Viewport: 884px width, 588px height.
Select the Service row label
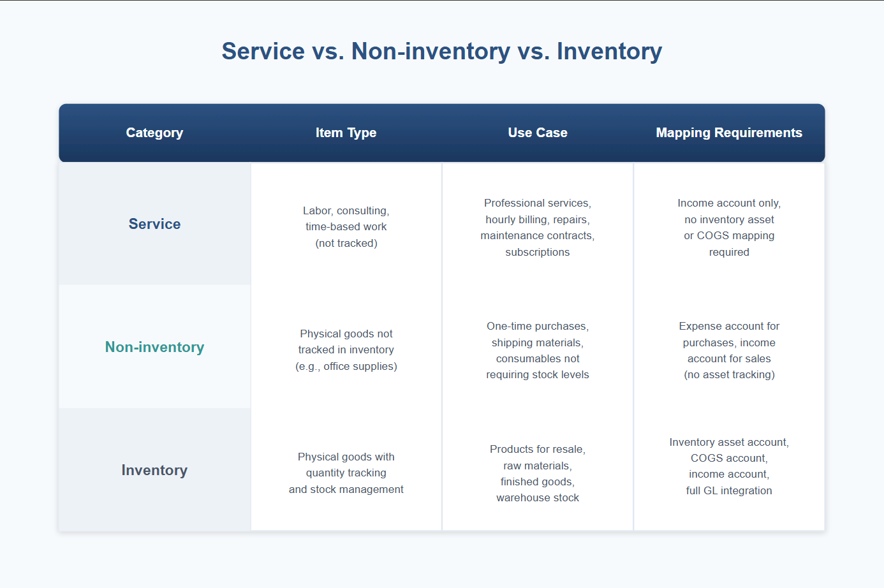(154, 224)
